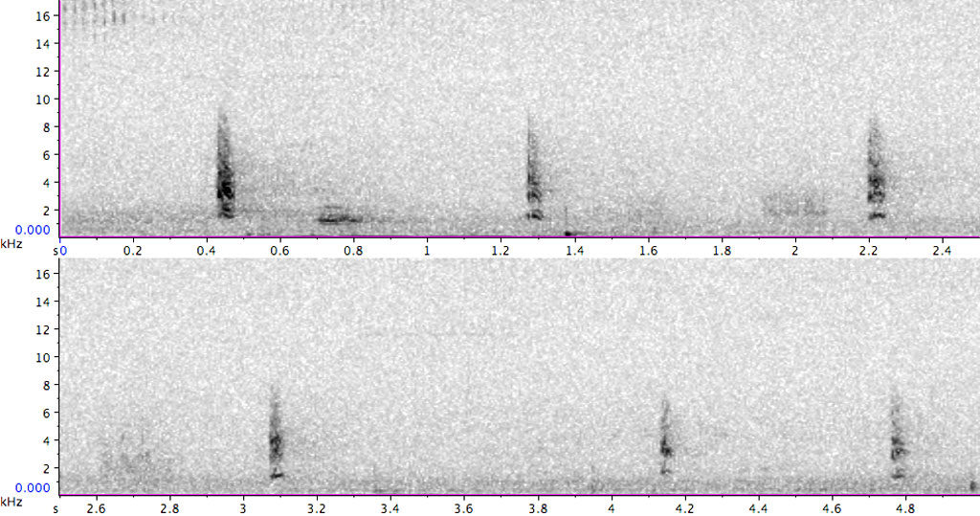Click the 2.6 time-axis label

coord(97,509)
